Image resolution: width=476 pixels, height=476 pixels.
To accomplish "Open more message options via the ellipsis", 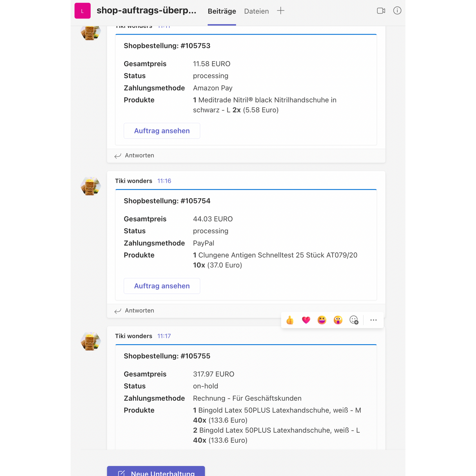I will 373,320.
